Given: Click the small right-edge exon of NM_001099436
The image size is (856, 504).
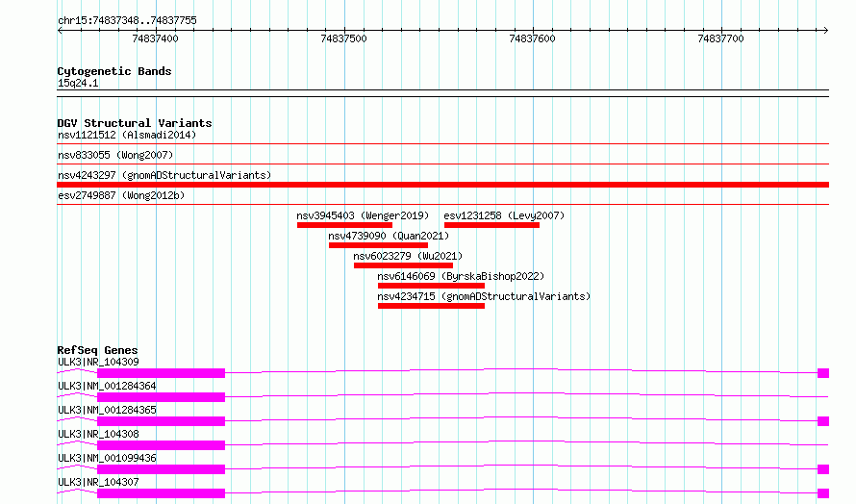Looking at the screenshot, I should point(823,469).
